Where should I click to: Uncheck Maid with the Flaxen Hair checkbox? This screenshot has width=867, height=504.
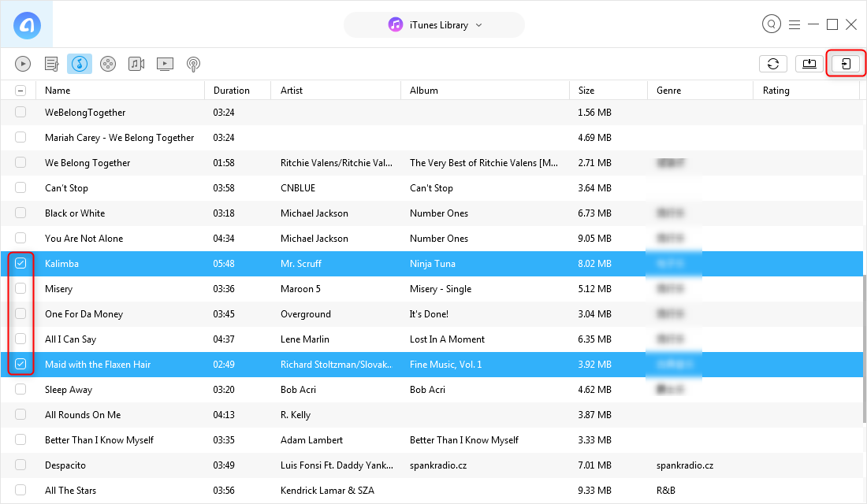(x=20, y=364)
